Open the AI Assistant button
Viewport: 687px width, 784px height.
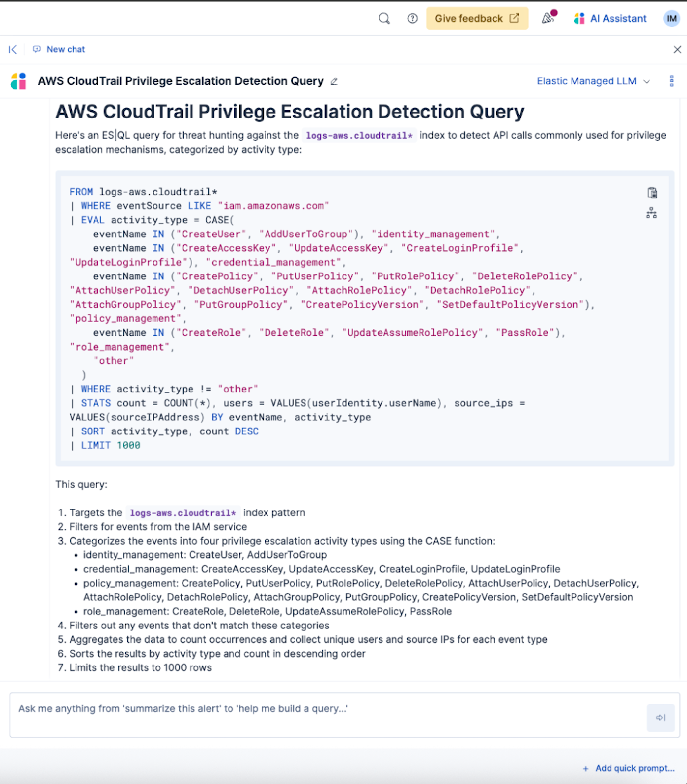coord(610,19)
